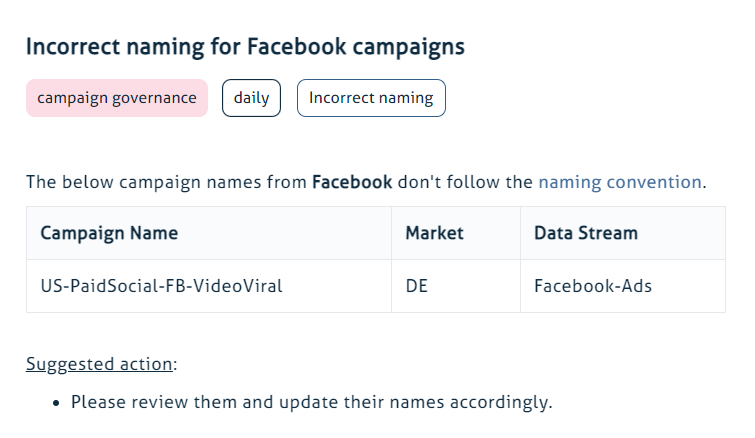The width and height of the screenshot is (755, 438).
Task: Click the 'campaign governance' pink tag
Action: tap(117, 98)
